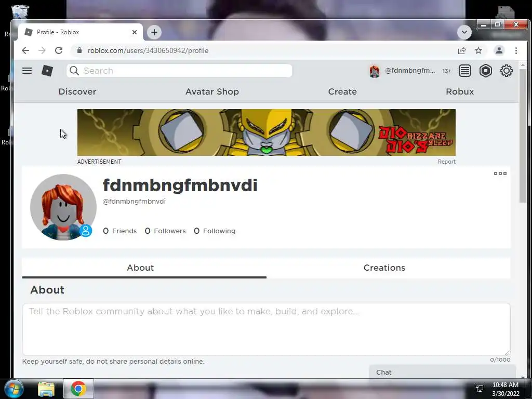Open the 0 Friends link

click(x=120, y=231)
